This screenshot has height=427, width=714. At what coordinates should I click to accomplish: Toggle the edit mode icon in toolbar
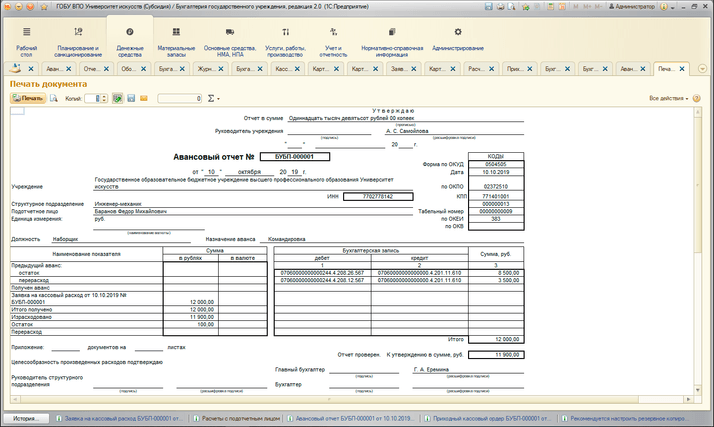tap(117, 99)
